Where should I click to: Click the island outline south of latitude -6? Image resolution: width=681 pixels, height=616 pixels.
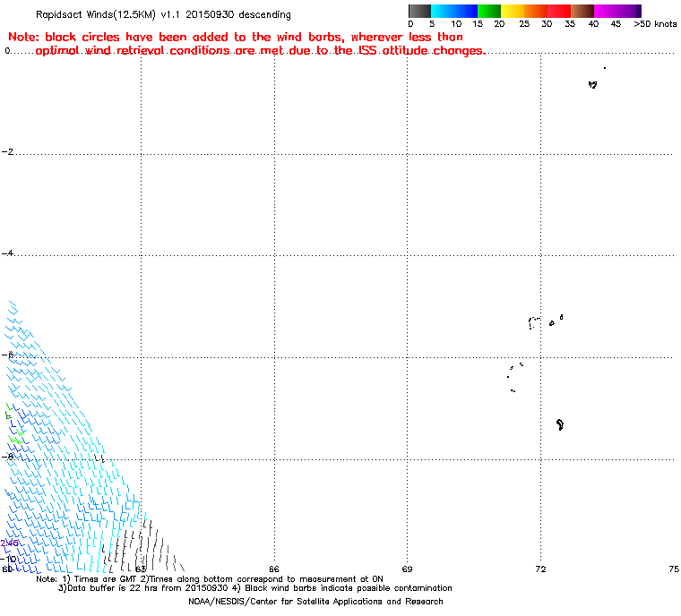(560, 424)
